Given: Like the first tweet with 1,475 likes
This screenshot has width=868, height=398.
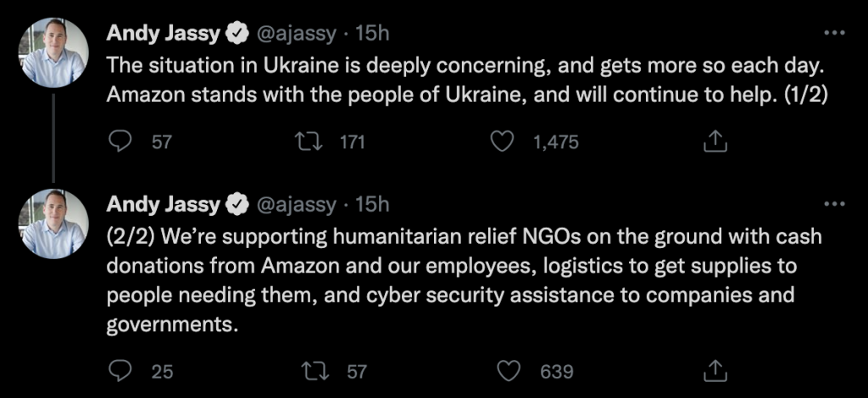Looking at the screenshot, I should pos(503,142).
